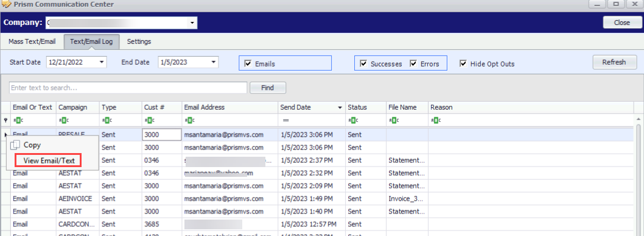This screenshot has width=644, height=236.
Task: Click the Cust # column header
Action: (162, 107)
